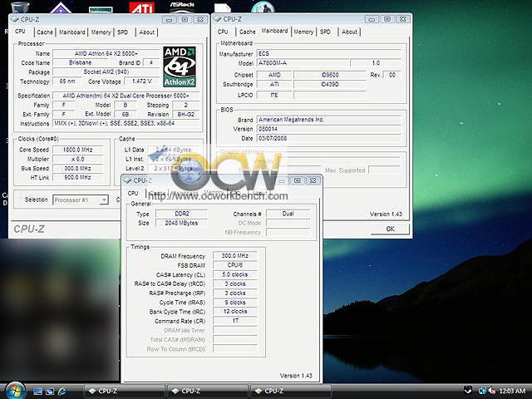Screen dimensions: 532x399
Task: Click CPU-Z title icon in left window
Action: tap(15, 19)
